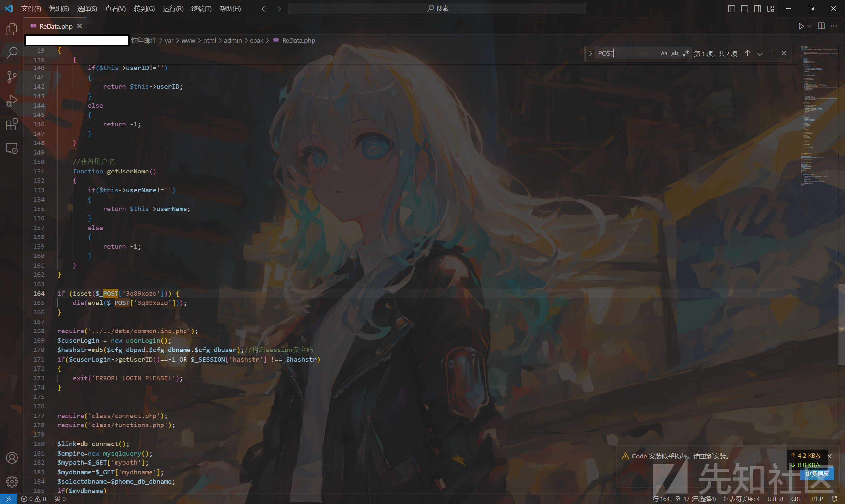The width and height of the screenshot is (845, 504).
Task: Change the CRLF end of line sequence
Action: pos(797,499)
